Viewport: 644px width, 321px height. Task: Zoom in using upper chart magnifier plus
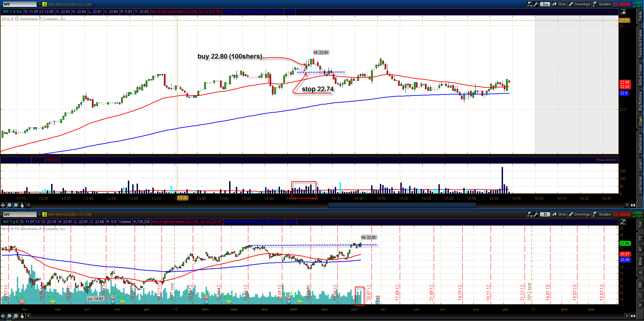click(9, 205)
